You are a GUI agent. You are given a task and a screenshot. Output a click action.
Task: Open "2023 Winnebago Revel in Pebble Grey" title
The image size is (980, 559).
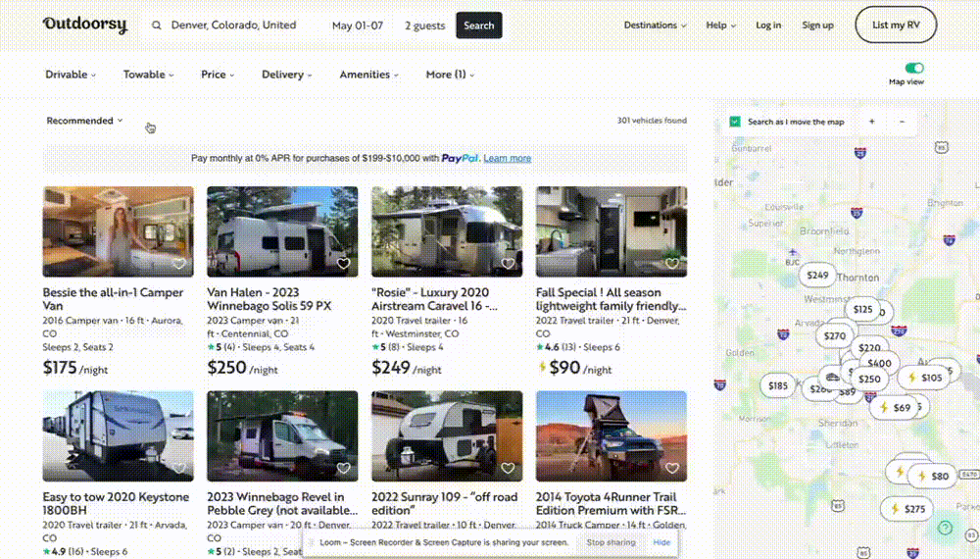coord(282,503)
